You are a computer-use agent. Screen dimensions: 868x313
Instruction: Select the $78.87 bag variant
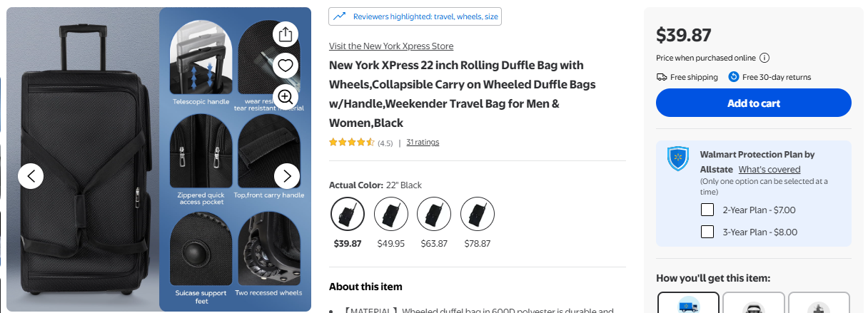(x=478, y=214)
